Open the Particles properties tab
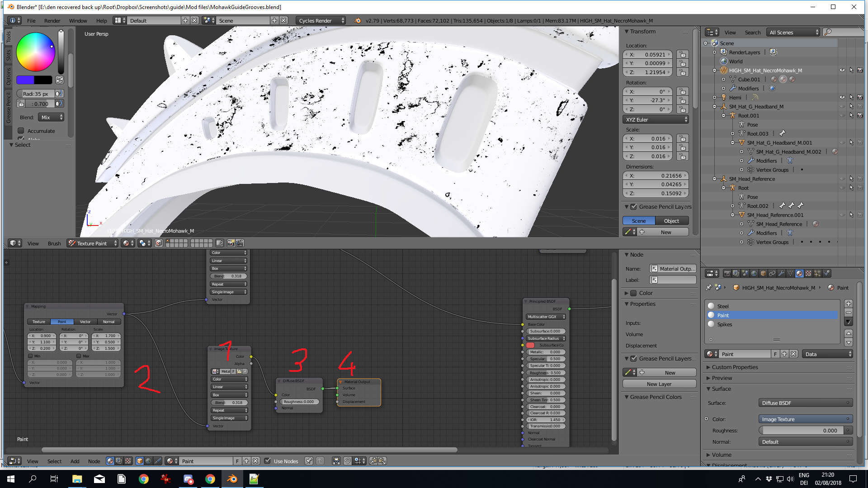 [817, 273]
